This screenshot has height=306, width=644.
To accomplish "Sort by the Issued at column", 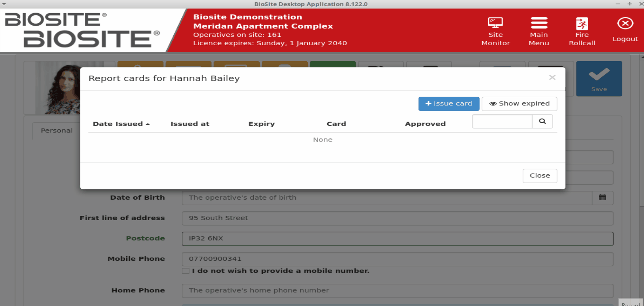I will click(190, 124).
